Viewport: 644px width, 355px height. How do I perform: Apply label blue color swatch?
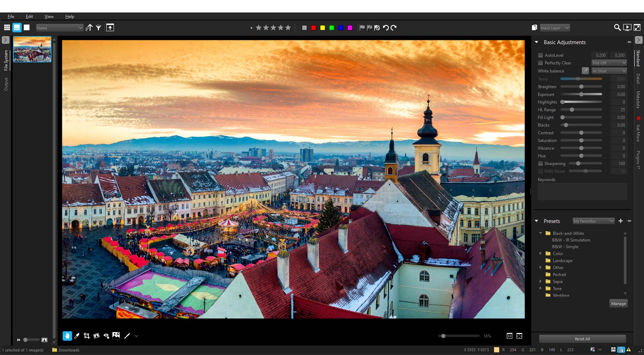[x=341, y=28]
